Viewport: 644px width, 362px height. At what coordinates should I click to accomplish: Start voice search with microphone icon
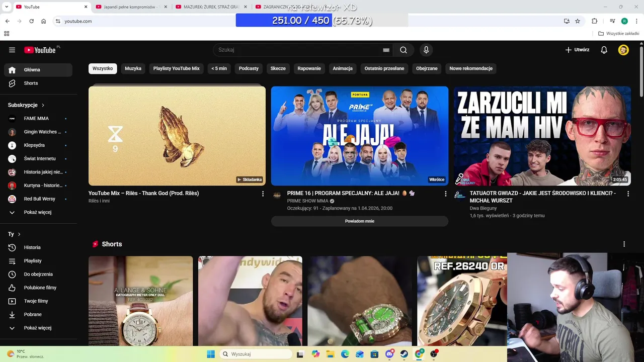point(426,50)
